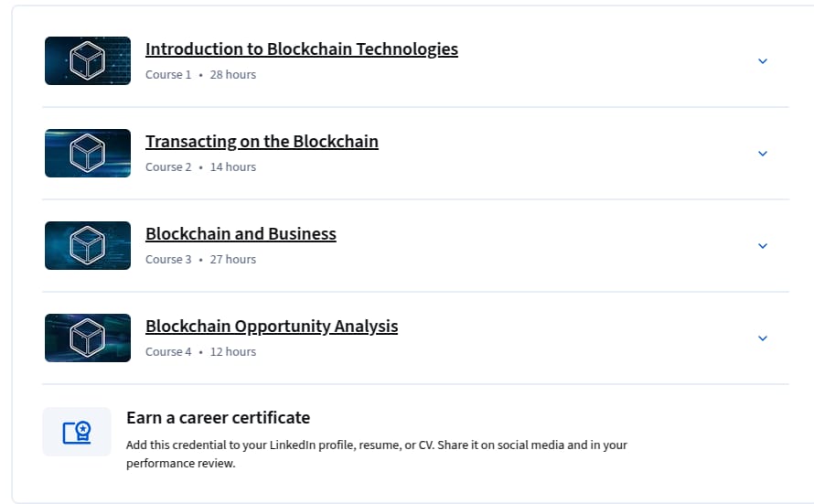The height and width of the screenshot is (504, 814).
Task: Follow the Blockchain and Business course link
Action: (x=241, y=233)
